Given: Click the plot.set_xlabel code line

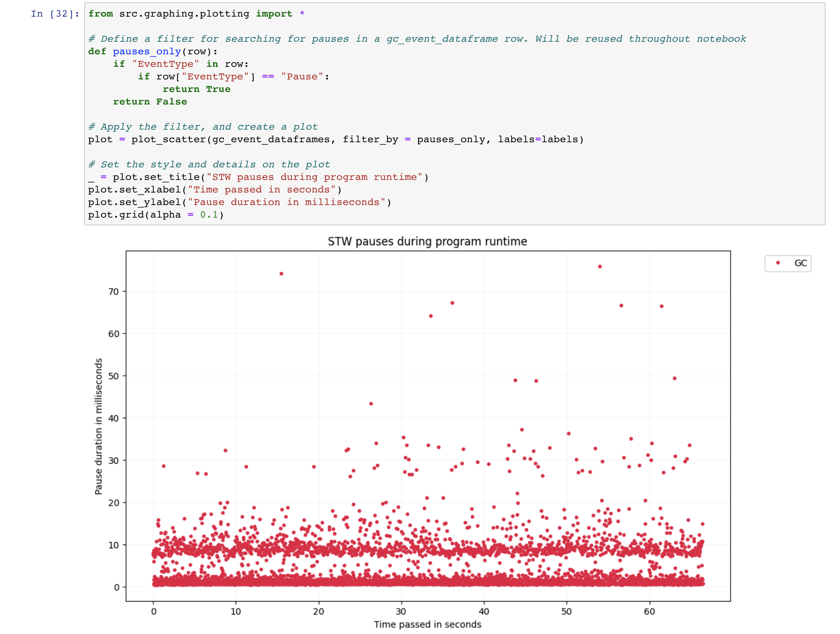Looking at the screenshot, I should pos(215,190).
